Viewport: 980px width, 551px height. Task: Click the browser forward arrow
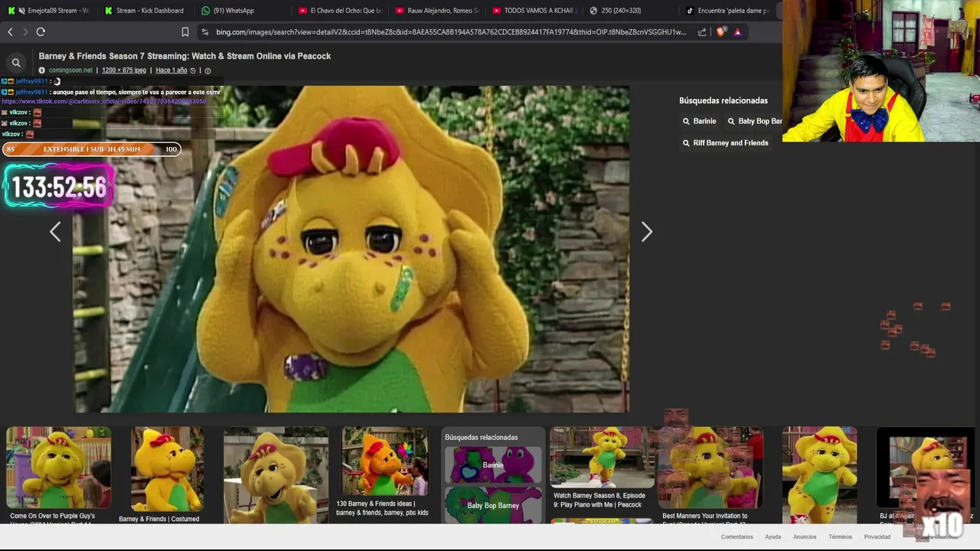coord(24,32)
